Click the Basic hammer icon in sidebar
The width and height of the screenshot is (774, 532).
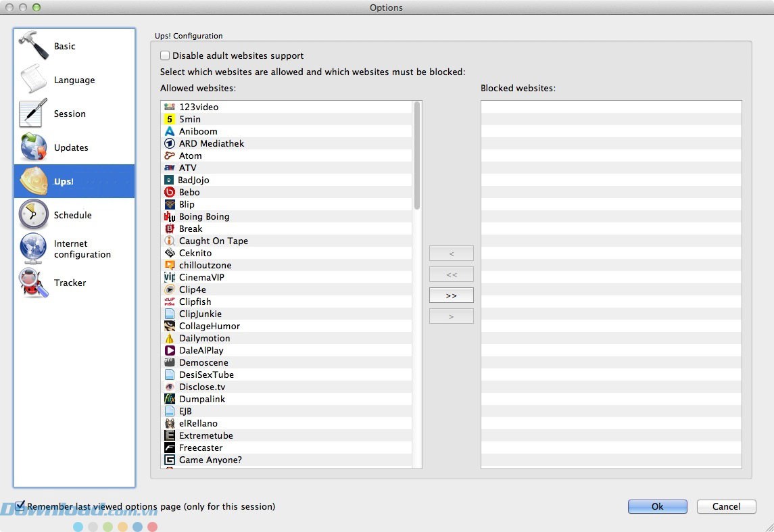[33, 46]
